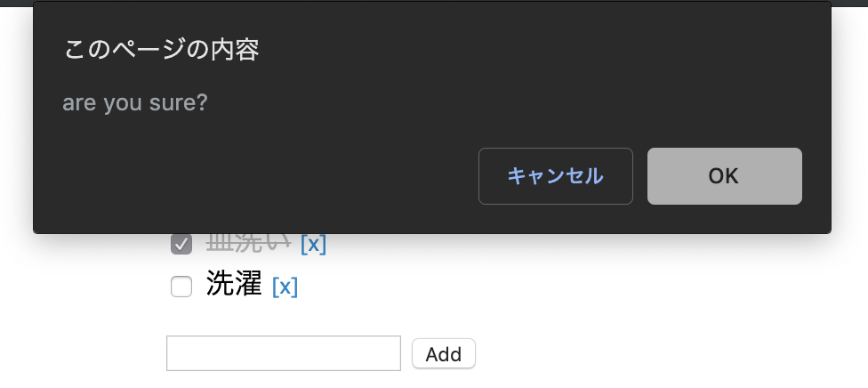868x388 pixels.
Task: Click the [x] beside 皿洗い
Action: [313, 244]
